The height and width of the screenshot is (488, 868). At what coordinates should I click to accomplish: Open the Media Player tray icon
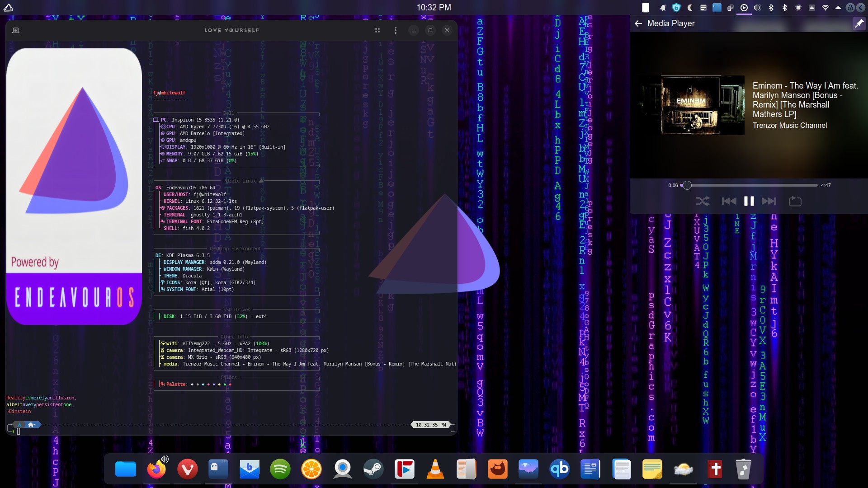[744, 8]
